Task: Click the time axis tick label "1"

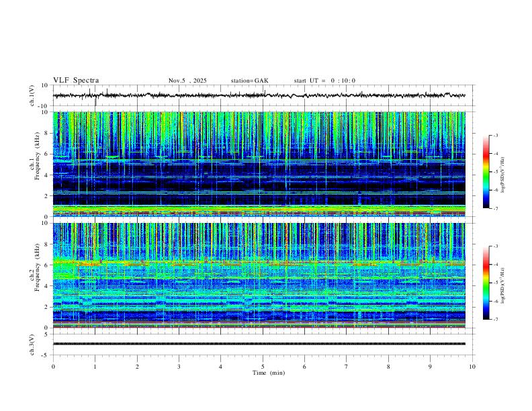Action: pos(95,367)
